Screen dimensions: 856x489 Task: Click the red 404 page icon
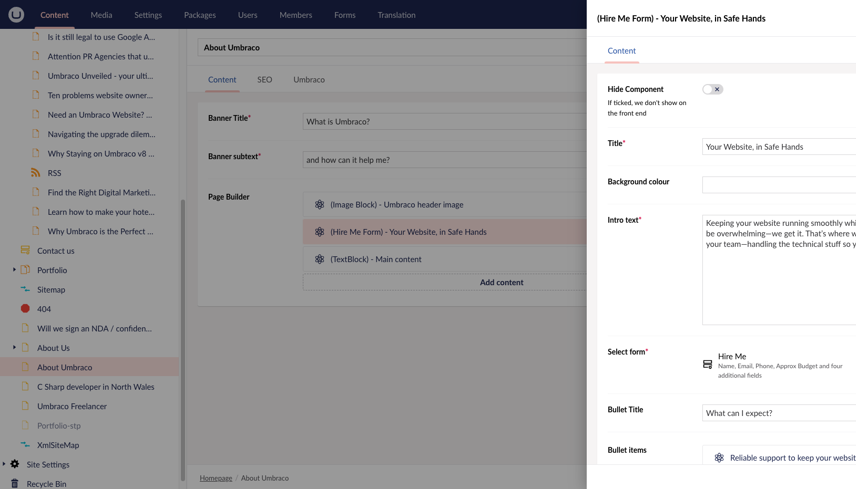25,308
